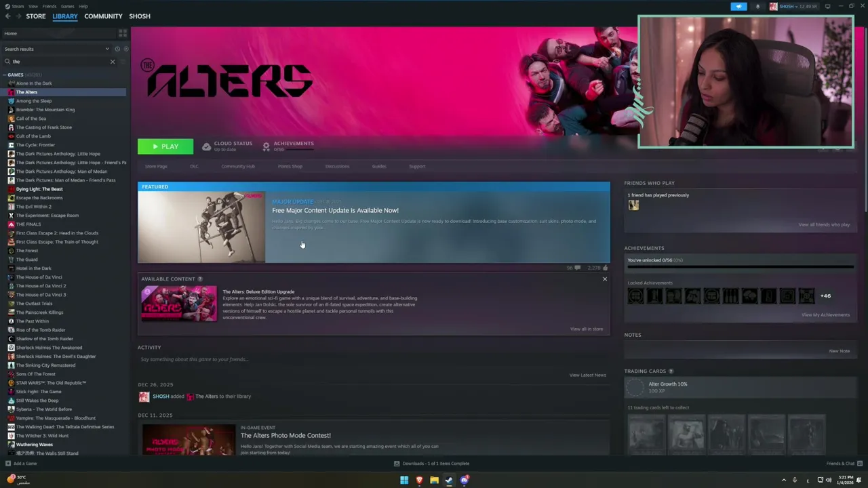
Task: Dismiss the Available Content panel
Action: 605,279
